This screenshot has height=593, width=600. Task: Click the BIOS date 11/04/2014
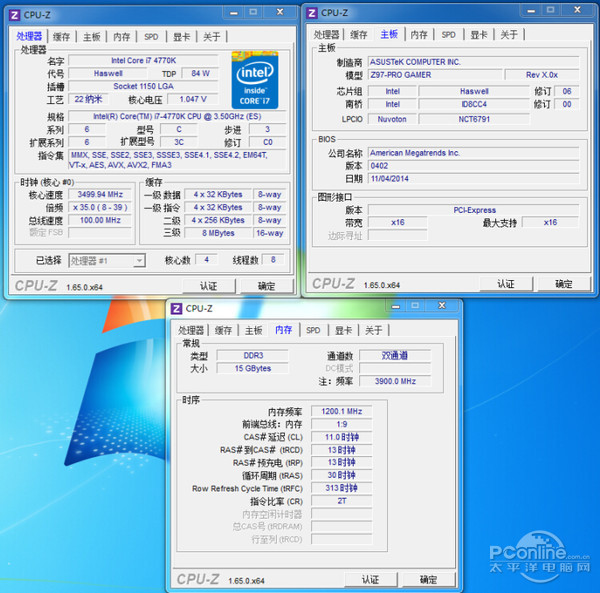[x=474, y=179]
